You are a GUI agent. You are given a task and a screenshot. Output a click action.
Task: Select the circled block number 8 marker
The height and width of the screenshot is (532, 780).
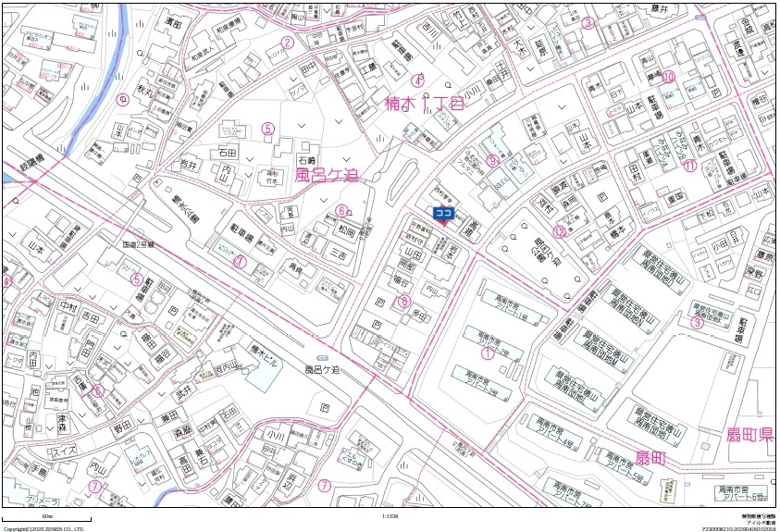[x=402, y=301]
